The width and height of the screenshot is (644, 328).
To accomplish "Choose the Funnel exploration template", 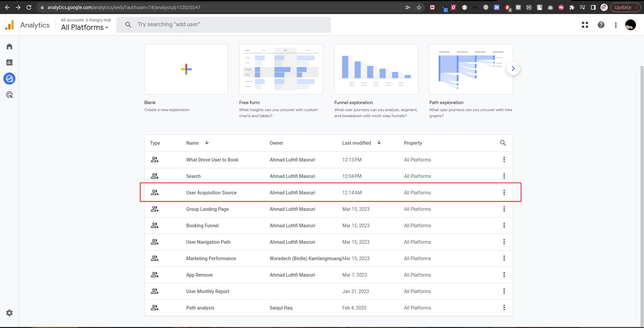I will click(376, 69).
